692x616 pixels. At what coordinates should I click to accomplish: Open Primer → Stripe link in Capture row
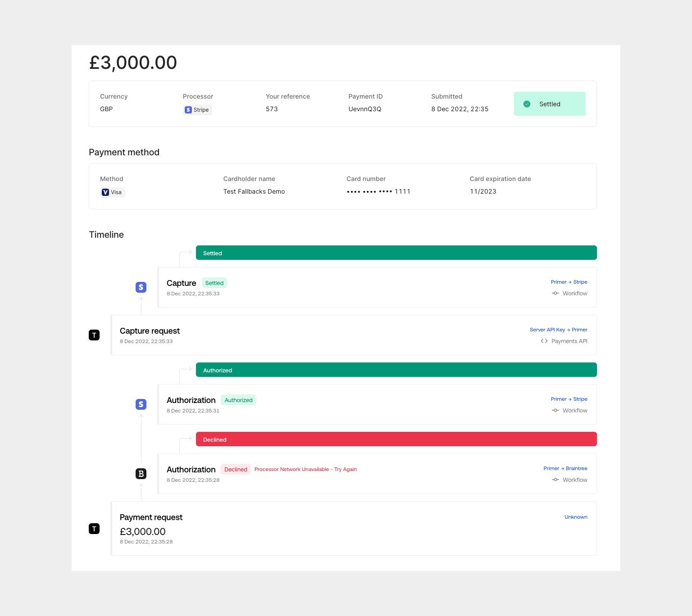click(569, 282)
